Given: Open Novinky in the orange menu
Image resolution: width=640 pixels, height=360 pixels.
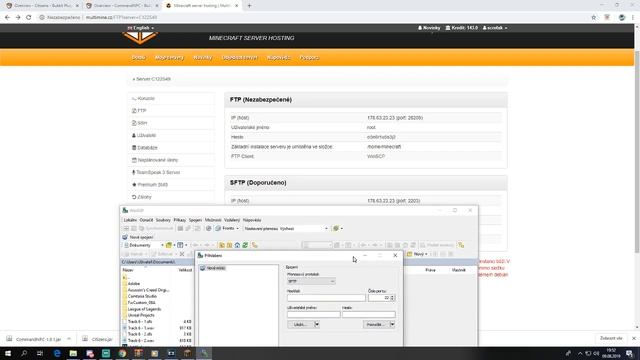Looking at the screenshot, I should click(202, 58).
